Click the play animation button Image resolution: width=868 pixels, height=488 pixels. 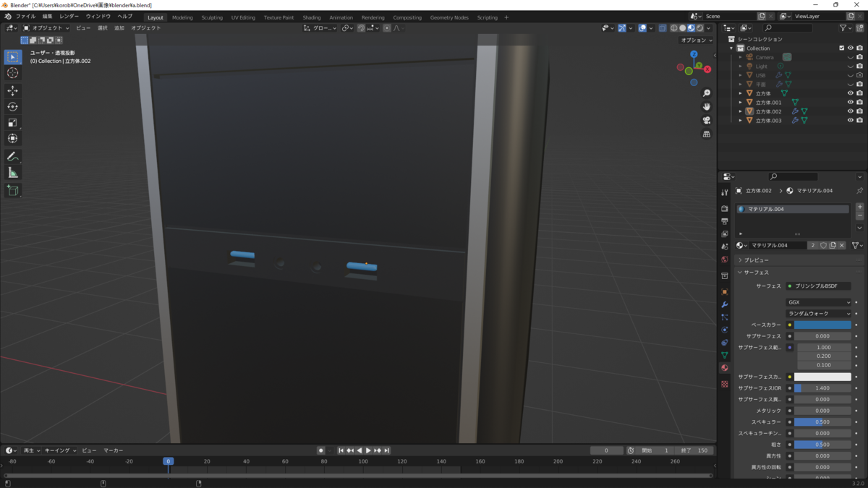point(368,450)
